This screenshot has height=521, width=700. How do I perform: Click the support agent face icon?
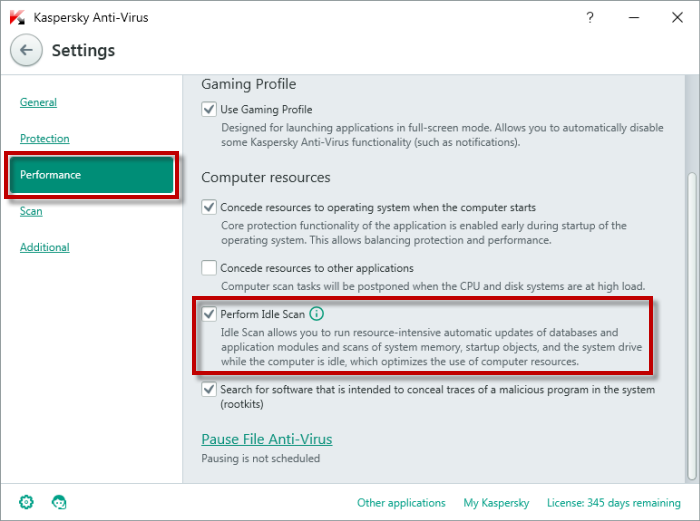point(59,502)
